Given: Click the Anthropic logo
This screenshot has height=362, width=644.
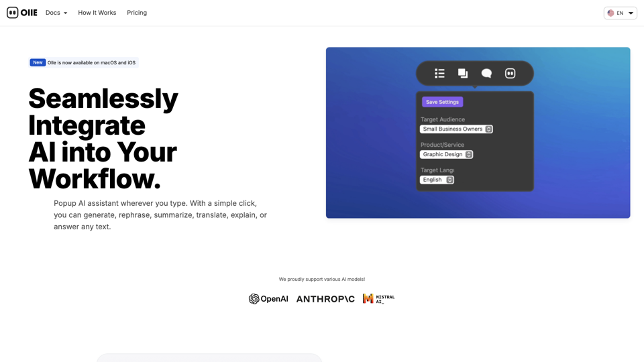Looking at the screenshot, I should coord(325,299).
